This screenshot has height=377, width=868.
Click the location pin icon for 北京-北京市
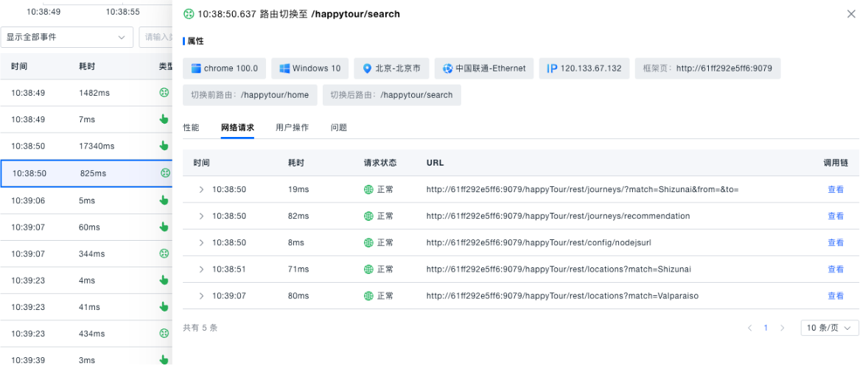[x=367, y=68]
